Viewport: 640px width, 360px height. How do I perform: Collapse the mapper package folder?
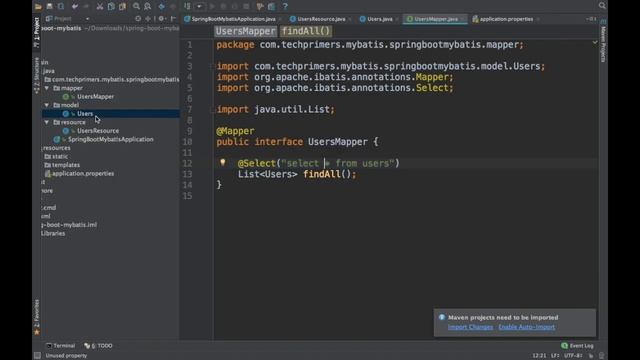(47, 88)
